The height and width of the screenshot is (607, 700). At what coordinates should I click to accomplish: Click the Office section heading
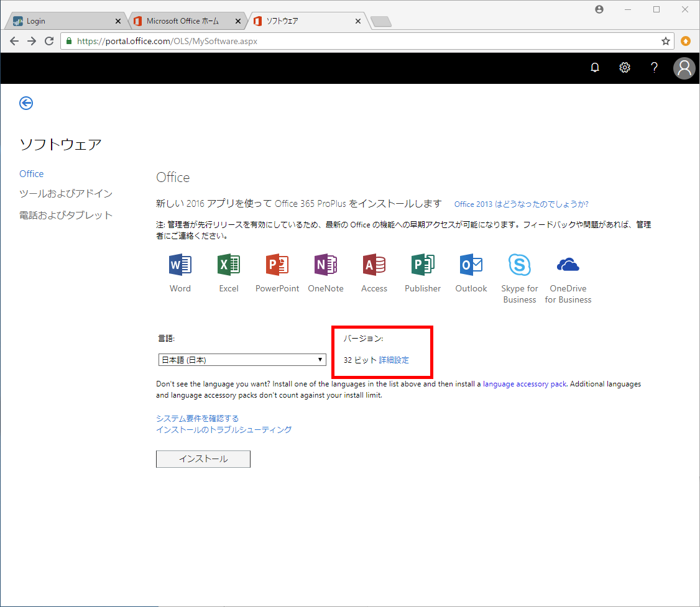pos(173,178)
